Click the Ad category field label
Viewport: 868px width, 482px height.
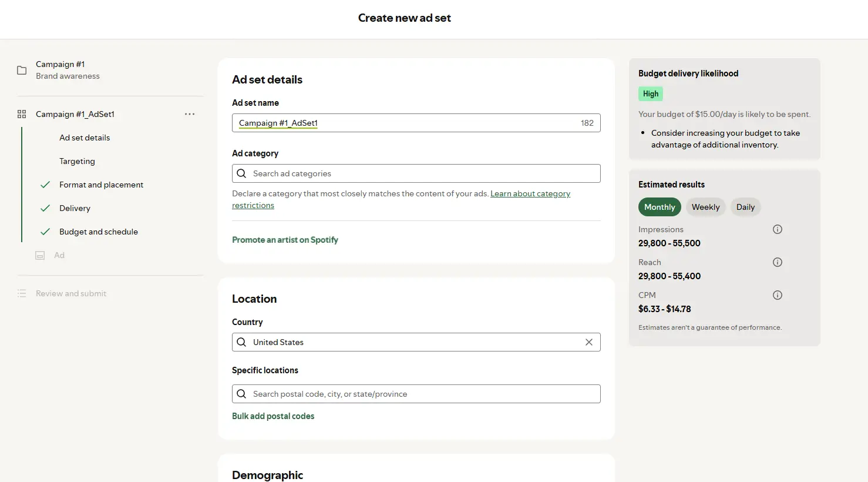pyautogui.click(x=255, y=153)
